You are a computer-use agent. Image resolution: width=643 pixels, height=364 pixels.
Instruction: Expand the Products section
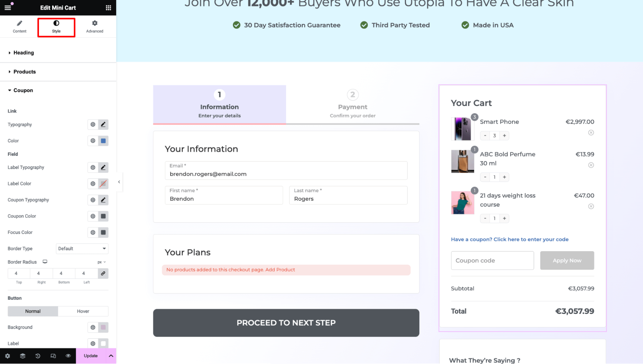(x=24, y=71)
